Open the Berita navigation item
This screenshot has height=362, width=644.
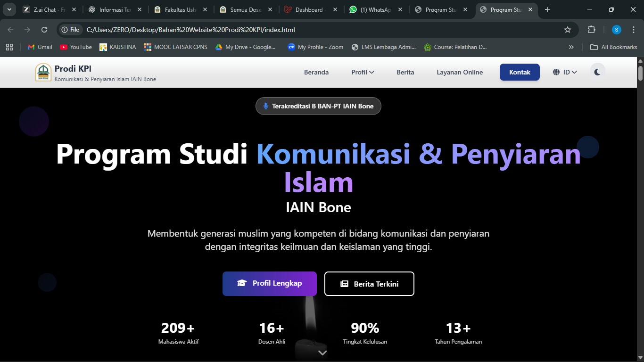405,72
